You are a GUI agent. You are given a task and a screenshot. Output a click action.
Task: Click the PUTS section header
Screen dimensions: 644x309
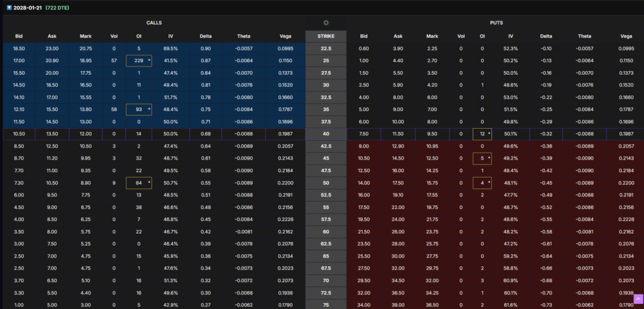[x=496, y=23]
